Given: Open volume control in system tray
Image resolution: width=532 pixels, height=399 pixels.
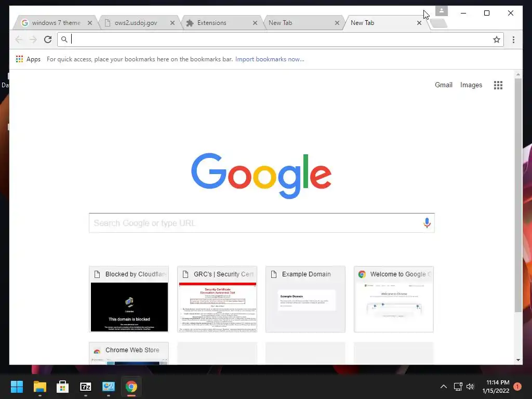Looking at the screenshot, I should (470, 387).
